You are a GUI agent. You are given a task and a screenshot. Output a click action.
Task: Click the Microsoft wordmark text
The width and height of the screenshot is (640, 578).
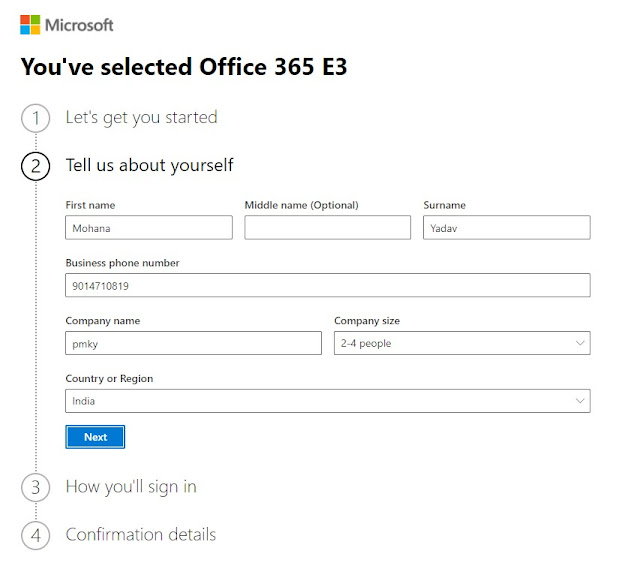(80, 24)
